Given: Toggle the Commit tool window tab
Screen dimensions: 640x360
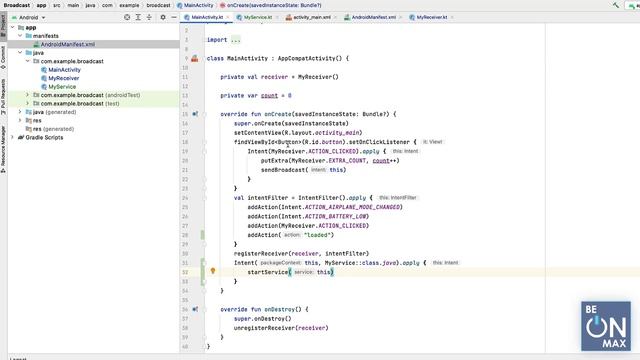Looking at the screenshot, I should (3, 57).
